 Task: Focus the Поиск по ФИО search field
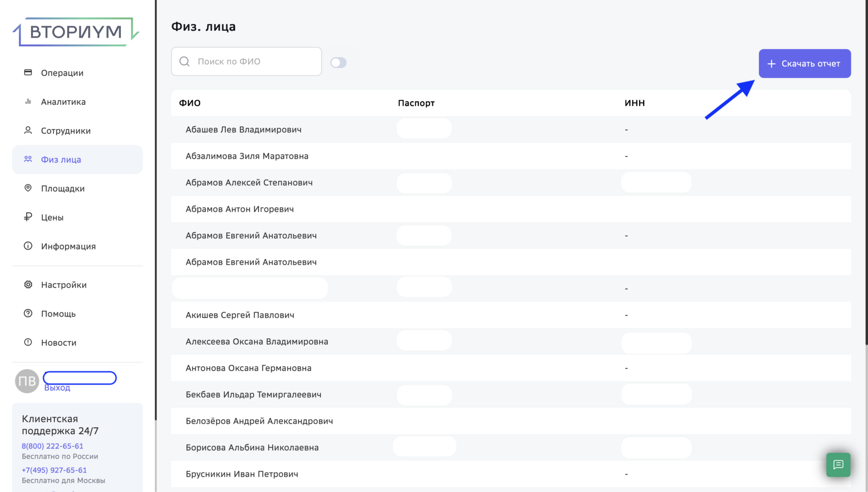(253, 61)
